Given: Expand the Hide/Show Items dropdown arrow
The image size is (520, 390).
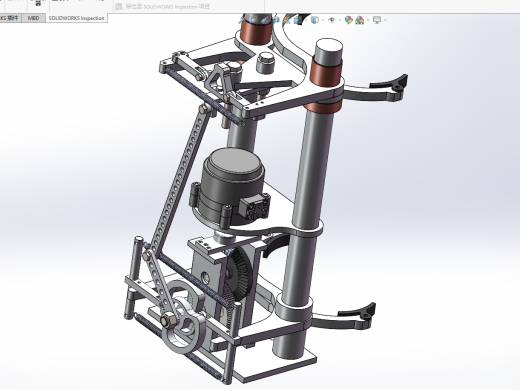Looking at the screenshot, I should (x=340, y=20).
